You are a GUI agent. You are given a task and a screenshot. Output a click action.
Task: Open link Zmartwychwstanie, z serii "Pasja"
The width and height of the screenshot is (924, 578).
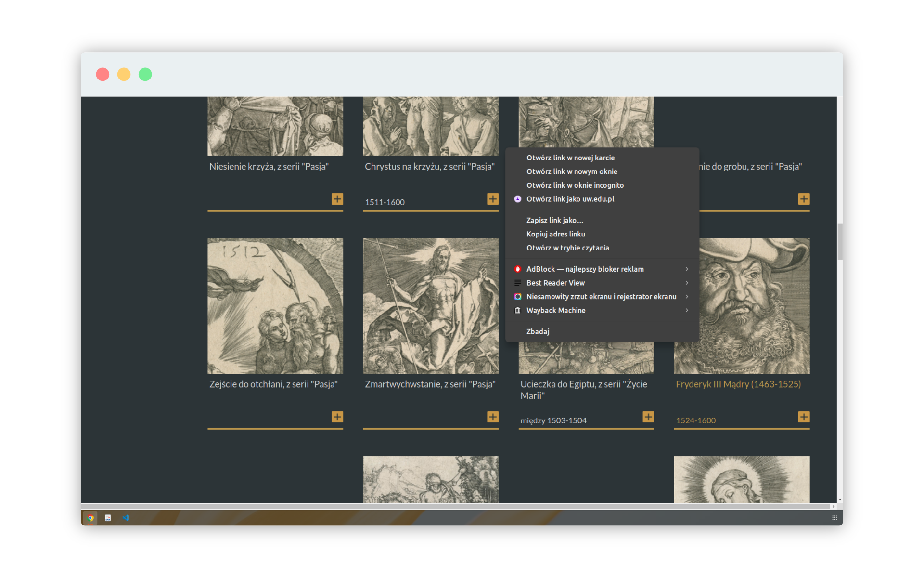(x=430, y=384)
